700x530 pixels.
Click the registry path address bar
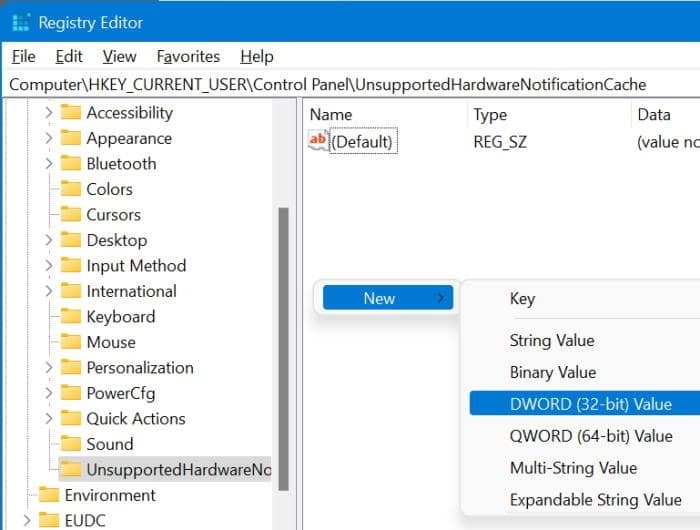pos(351,84)
